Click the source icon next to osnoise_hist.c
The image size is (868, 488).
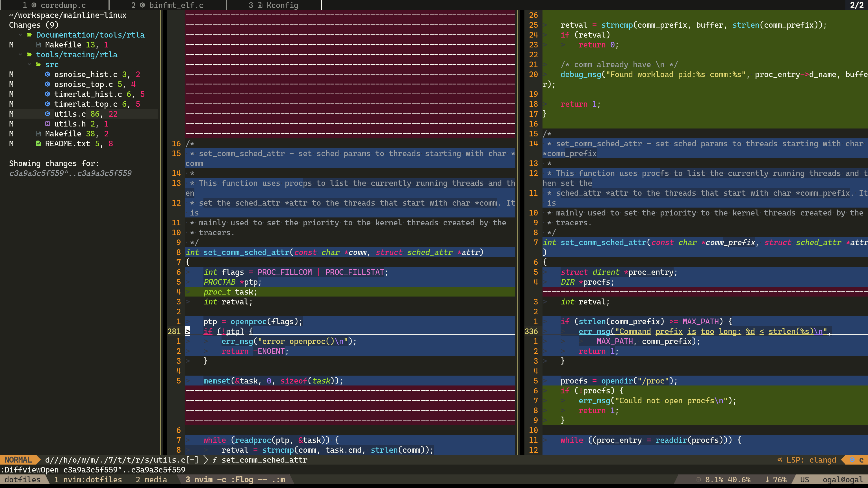point(47,75)
